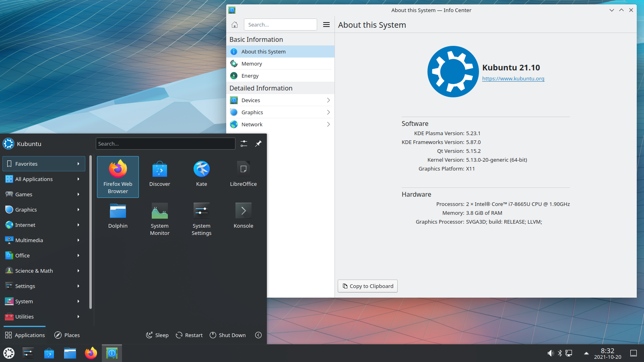Open the kubuntu.org website link
644x362 pixels.
513,78
